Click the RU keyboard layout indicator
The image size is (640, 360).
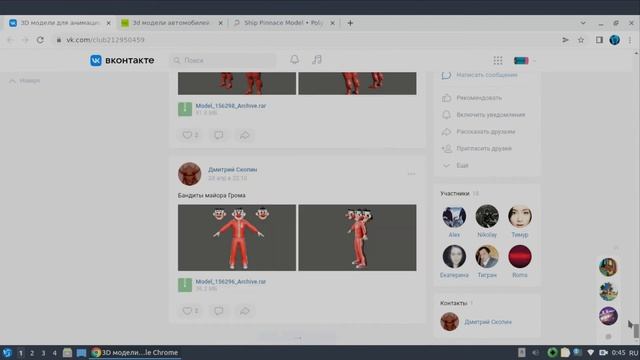[x=634, y=353]
